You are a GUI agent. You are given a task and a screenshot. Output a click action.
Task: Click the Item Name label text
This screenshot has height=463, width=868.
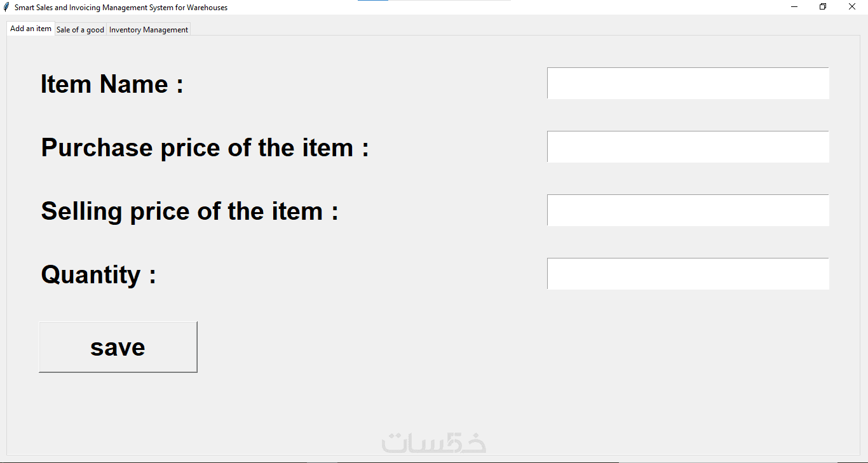pos(112,84)
